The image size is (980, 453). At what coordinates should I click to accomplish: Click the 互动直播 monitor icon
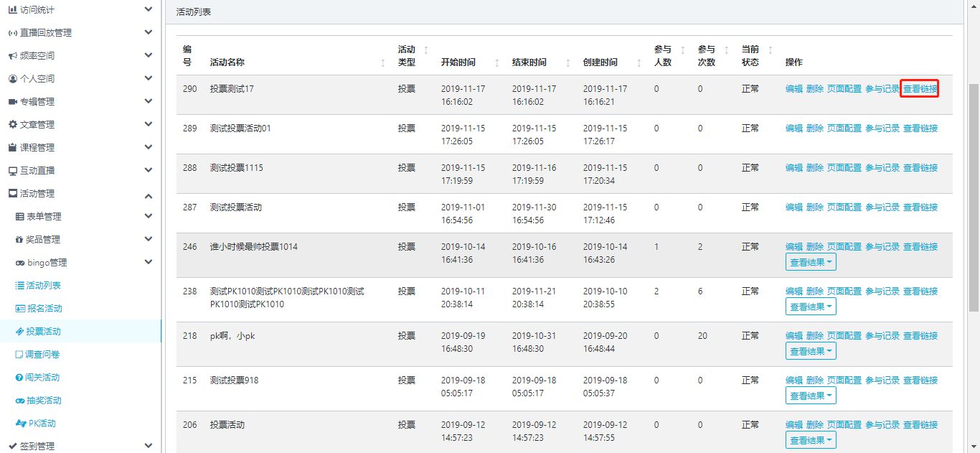coord(12,171)
